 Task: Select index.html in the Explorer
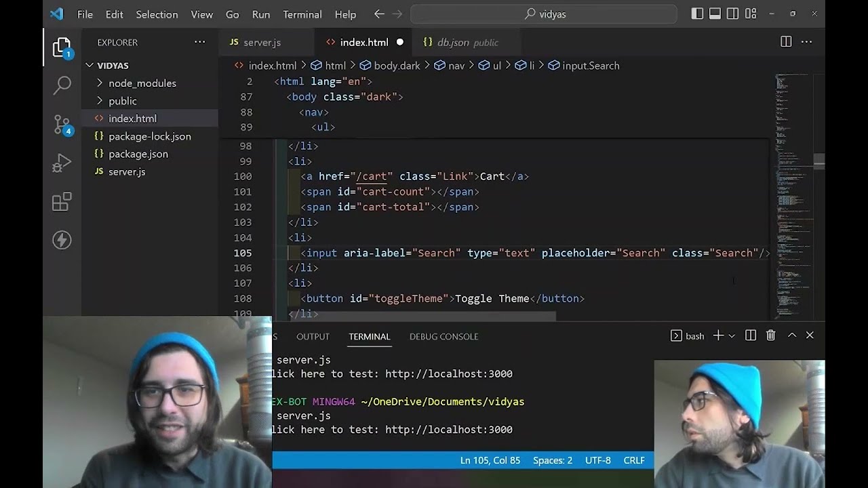133,119
